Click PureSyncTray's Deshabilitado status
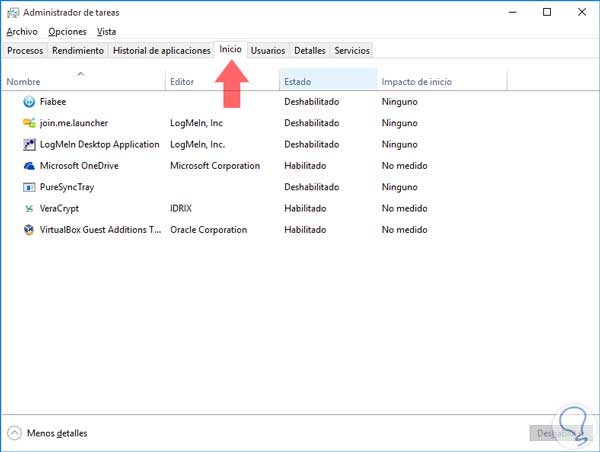This screenshot has width=600, height=452. (x=311, y=187)
